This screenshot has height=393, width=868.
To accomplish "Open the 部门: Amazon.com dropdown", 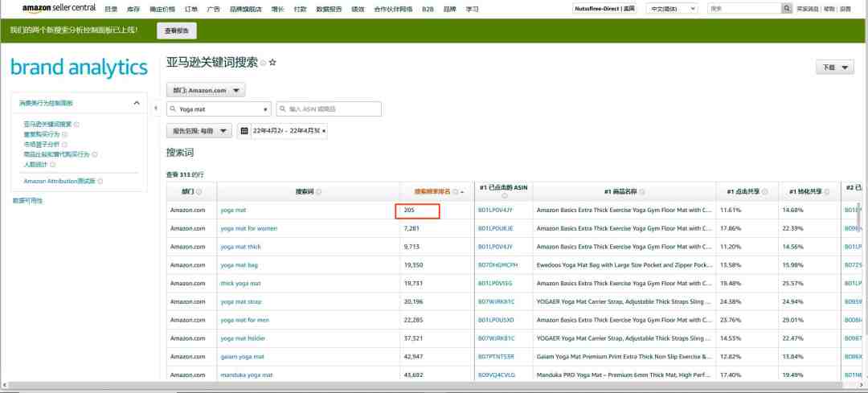I will tap(206, 90).
